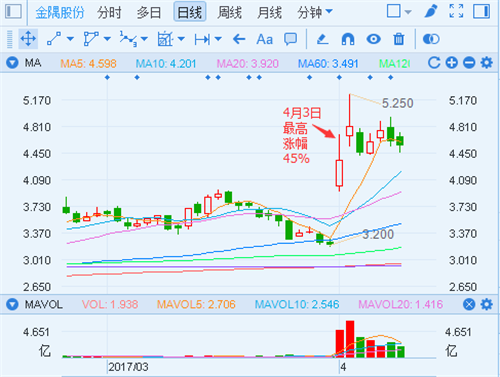Screen dimensions: 500x377
Task: Collapse the MAVOL indicator panel
Action: tap(12, 304)
